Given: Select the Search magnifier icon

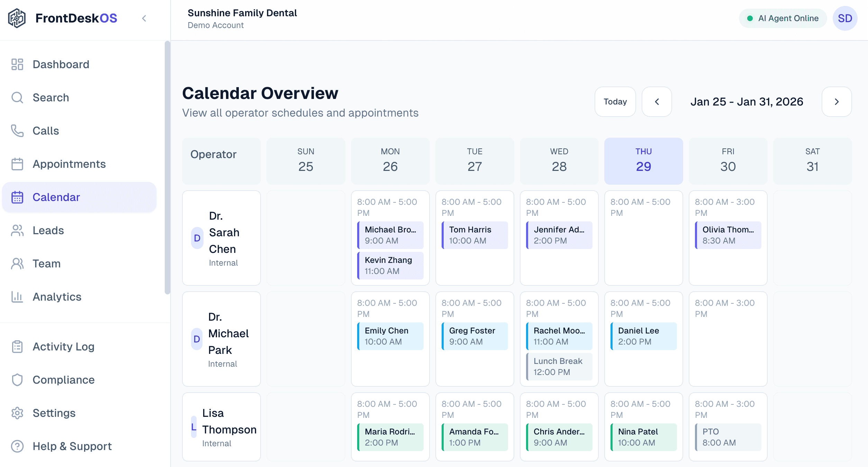Looking at the screenshot, I should 17,97.
